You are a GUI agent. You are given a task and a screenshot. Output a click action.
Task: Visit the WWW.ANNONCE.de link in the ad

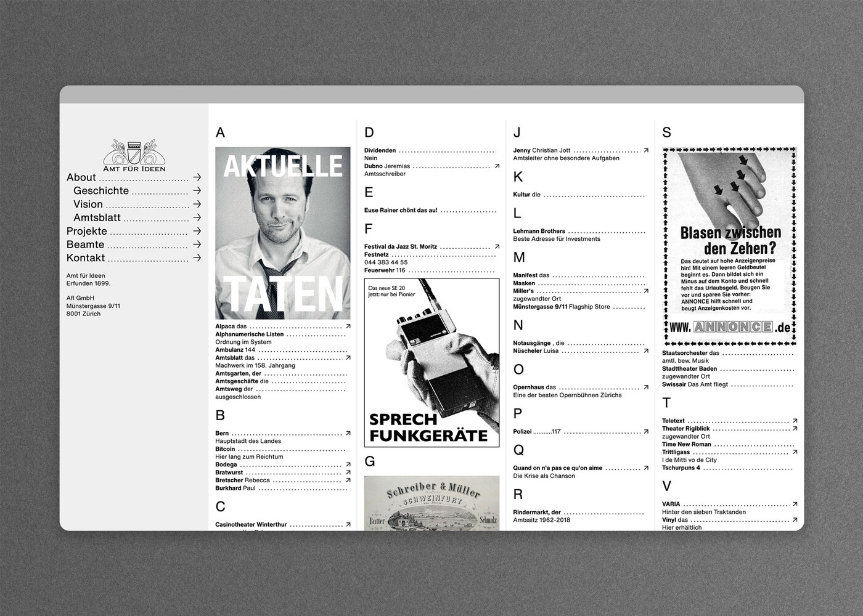coord(727,326)
